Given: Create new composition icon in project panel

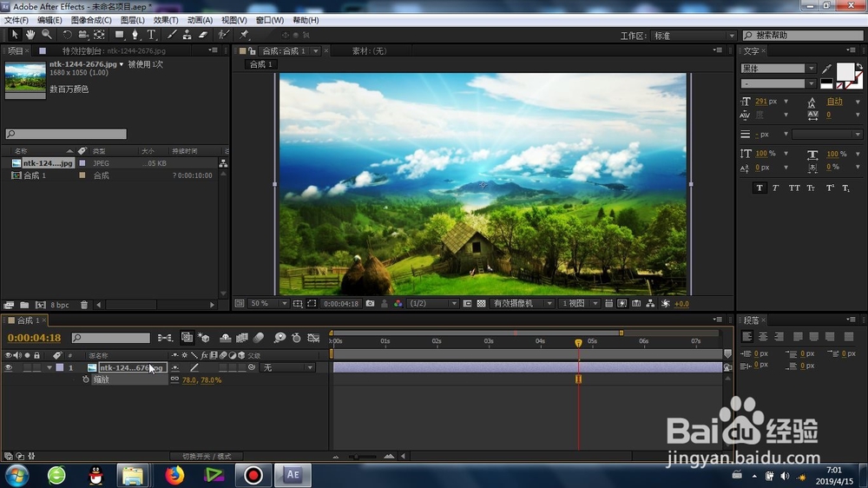Looking at the screenshot, I should tap(41, 305).
